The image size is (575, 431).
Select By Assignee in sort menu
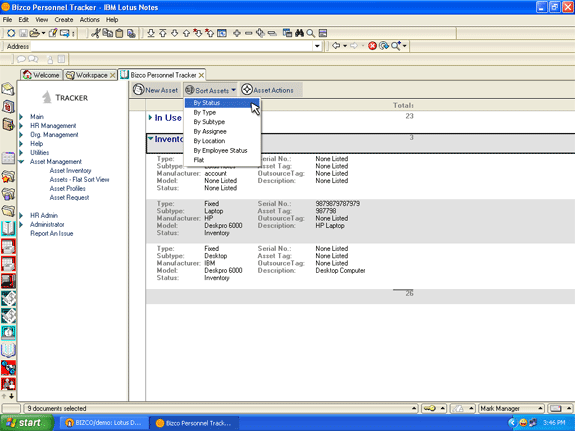[x=222, y=131]
